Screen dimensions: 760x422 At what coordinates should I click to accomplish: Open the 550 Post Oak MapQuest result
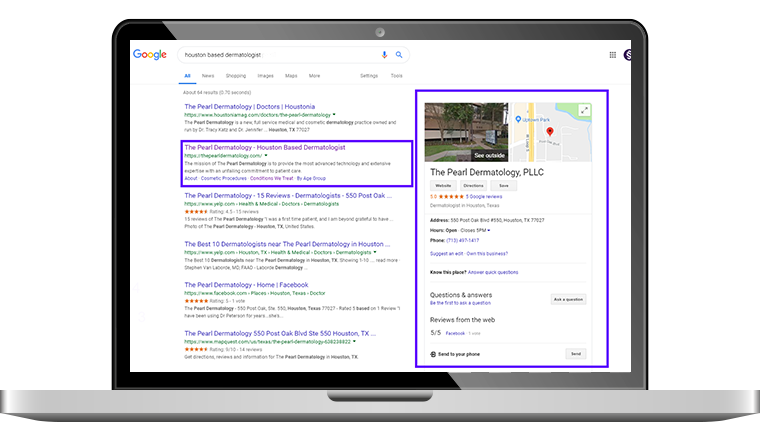(x=280, y=333)
